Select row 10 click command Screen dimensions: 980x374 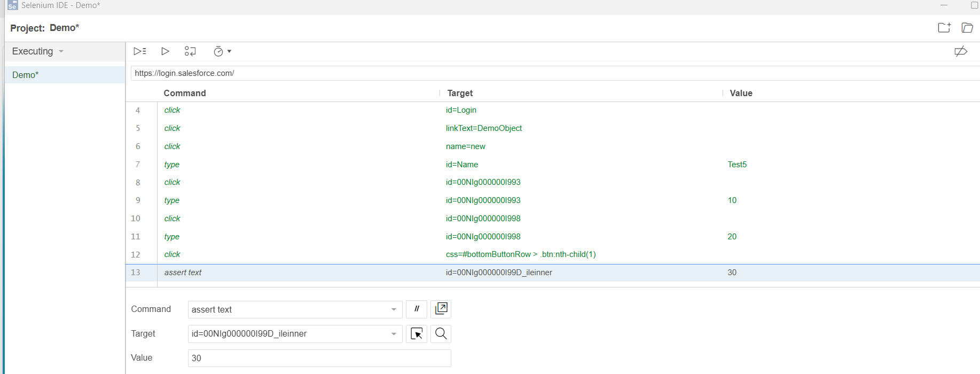click(x=553, y=219)
